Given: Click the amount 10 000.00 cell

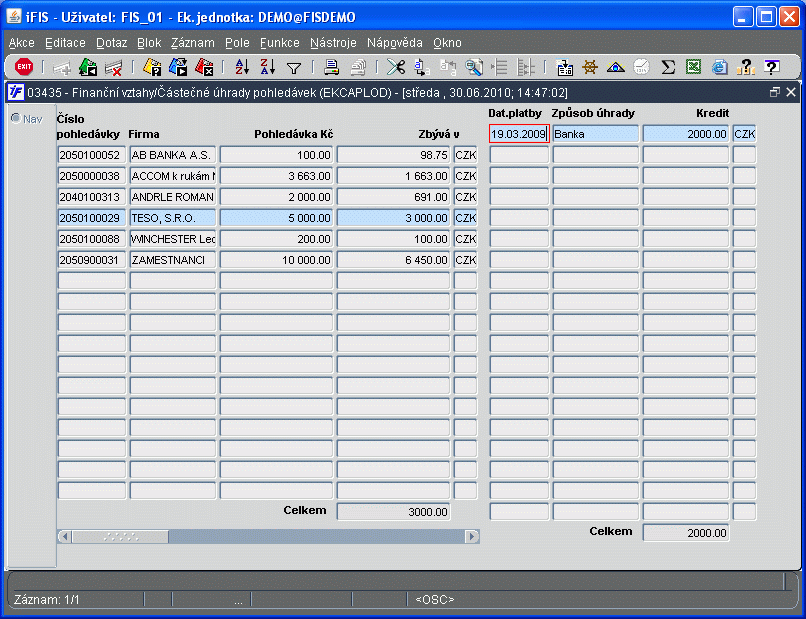Looking at the screenshot, I should pyautogui.click(x=277, y=260).
